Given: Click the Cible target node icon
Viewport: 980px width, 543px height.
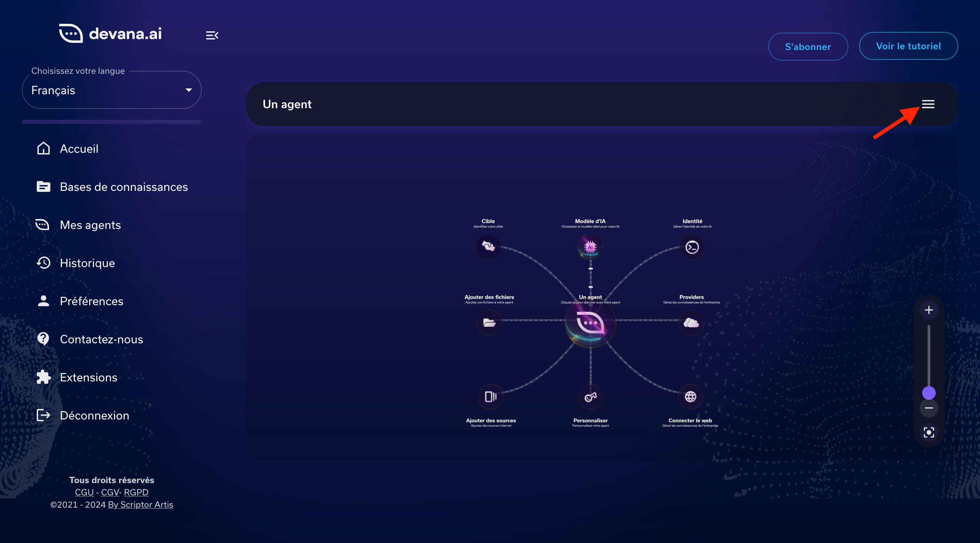Looking at the screenshot, I should click(x=489, y=247).
